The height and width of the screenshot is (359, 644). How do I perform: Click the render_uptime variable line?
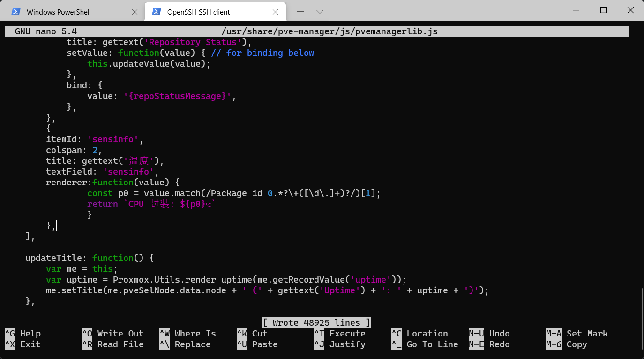(226, 280)
